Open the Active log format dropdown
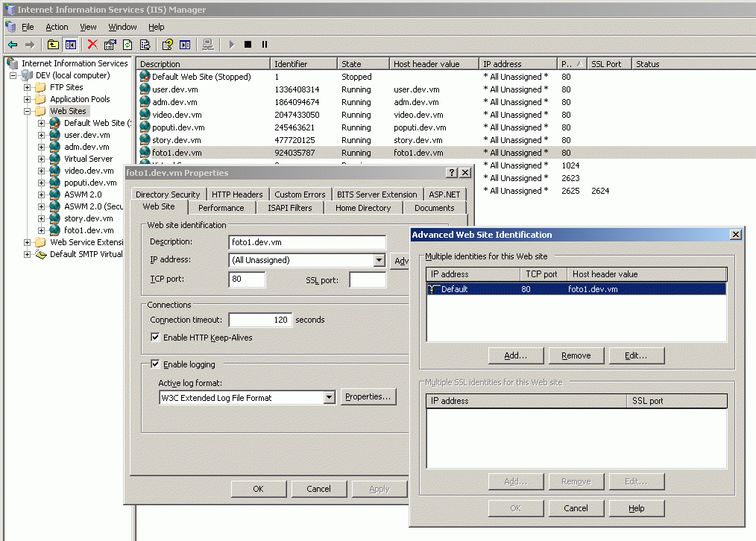Viewport: 756px width, 541px height. click(330, 397)
